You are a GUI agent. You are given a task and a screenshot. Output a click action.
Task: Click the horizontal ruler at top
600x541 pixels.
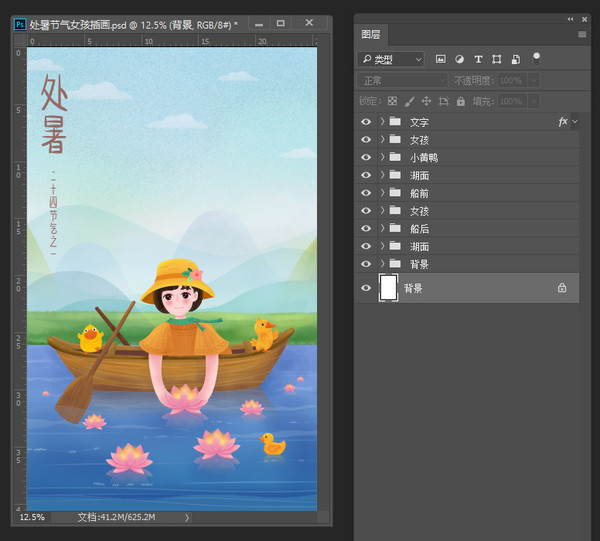[172, 41]
